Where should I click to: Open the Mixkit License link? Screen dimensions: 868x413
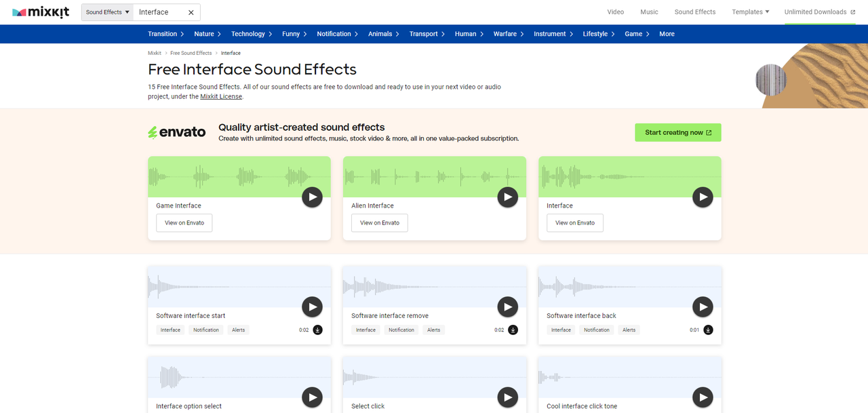tap(221, 96)
